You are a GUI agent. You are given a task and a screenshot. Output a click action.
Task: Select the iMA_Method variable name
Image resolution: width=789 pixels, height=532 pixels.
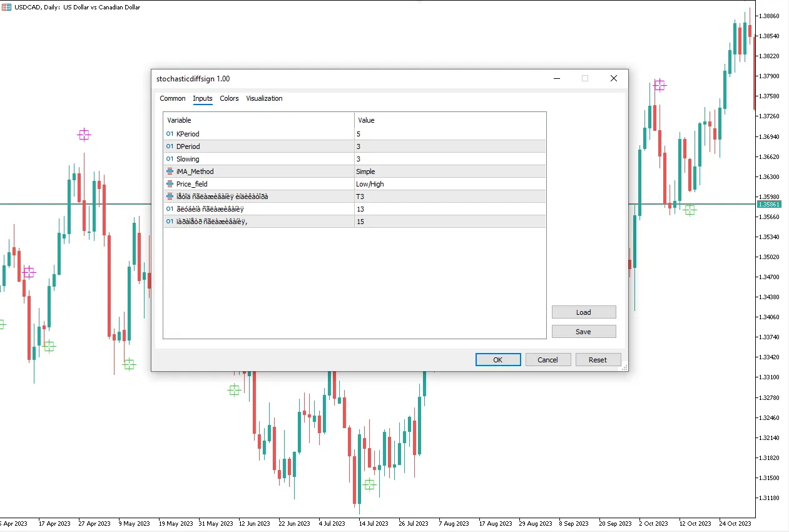point(195,171)
